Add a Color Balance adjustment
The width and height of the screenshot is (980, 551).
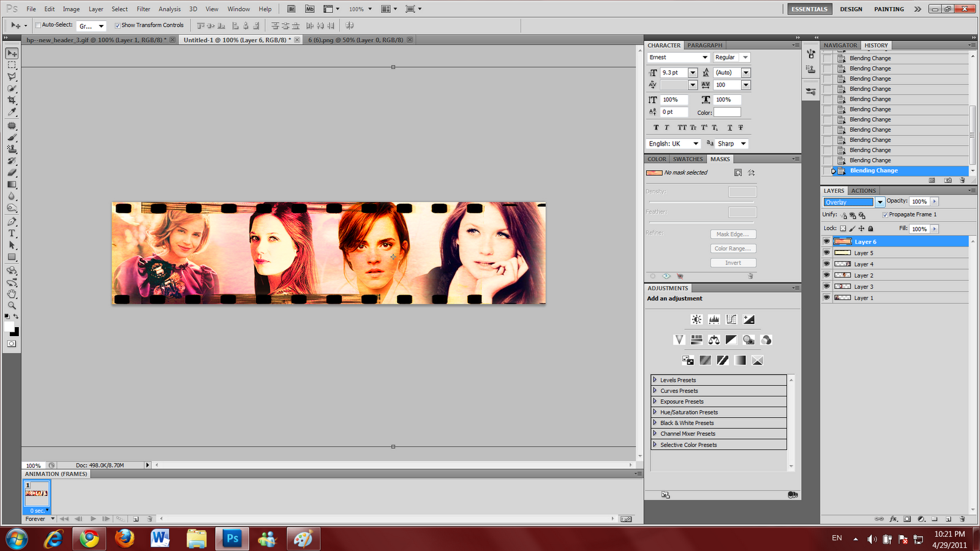[x=714, y=340]
